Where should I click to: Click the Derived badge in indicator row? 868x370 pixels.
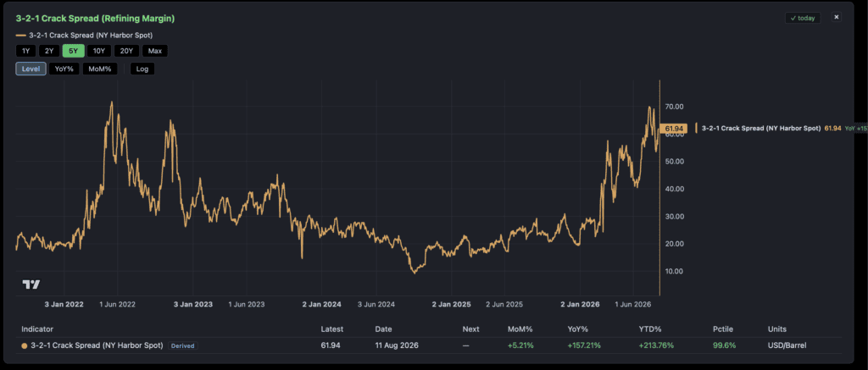pyautogui.click(x=183, y=345)
